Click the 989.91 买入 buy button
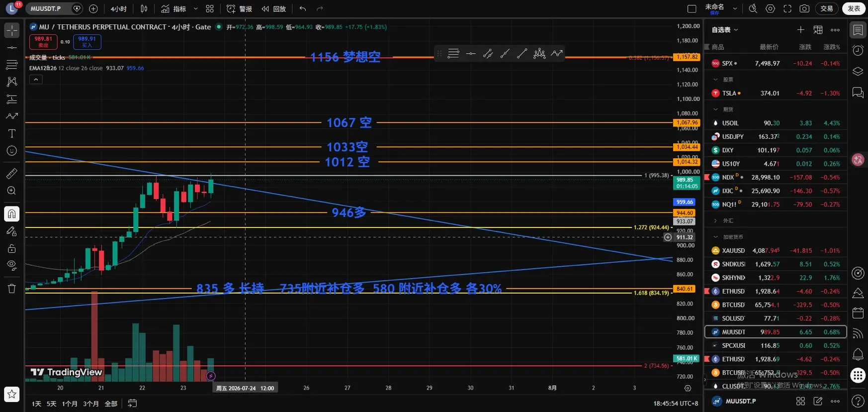This screenshot has height=412, width=868. [x=87, y=42]
